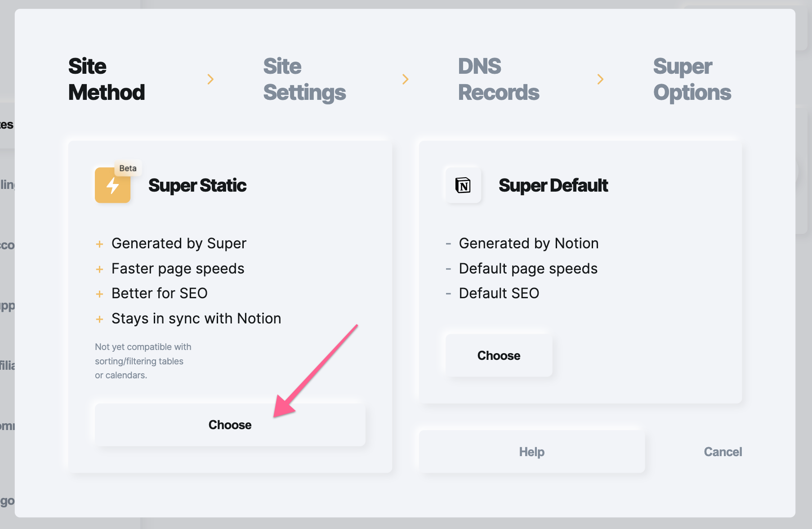Screen dimensions: 812x529
Task: Click the chevron after DNS Records
Action: tap(600, 80)
